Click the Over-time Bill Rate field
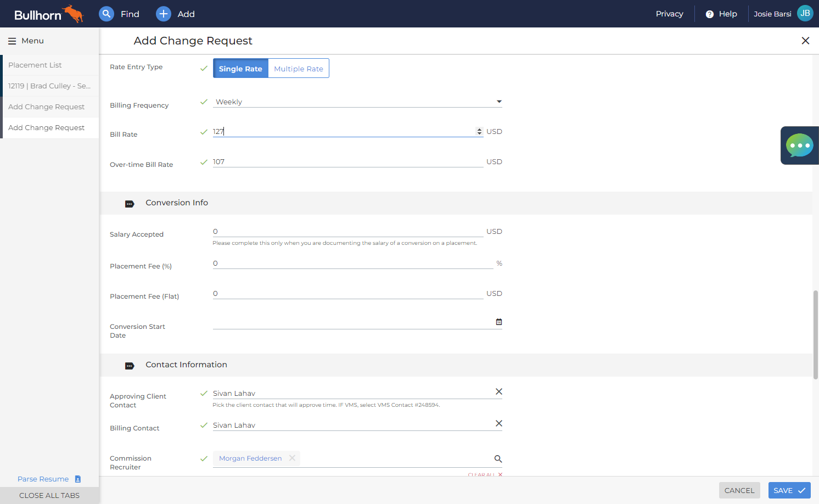Viewport: 819px width, 504px height. pos(348,162)
